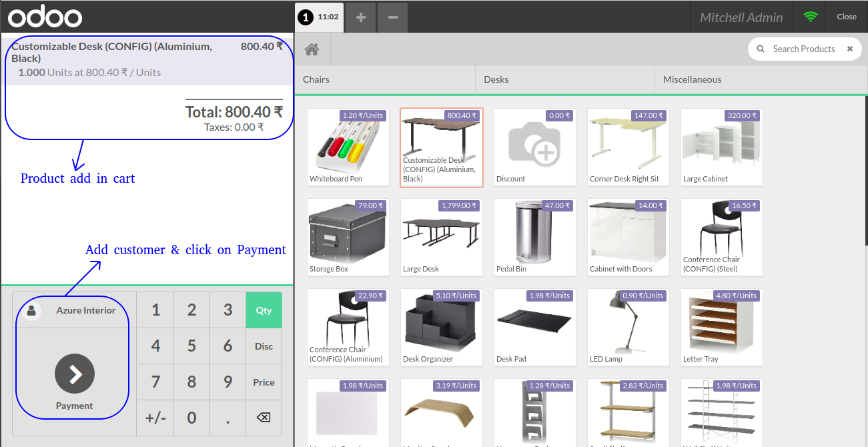Tap numpad digit 3
Viewport: 868px width, 447px height.
click(x=228, y=310)
